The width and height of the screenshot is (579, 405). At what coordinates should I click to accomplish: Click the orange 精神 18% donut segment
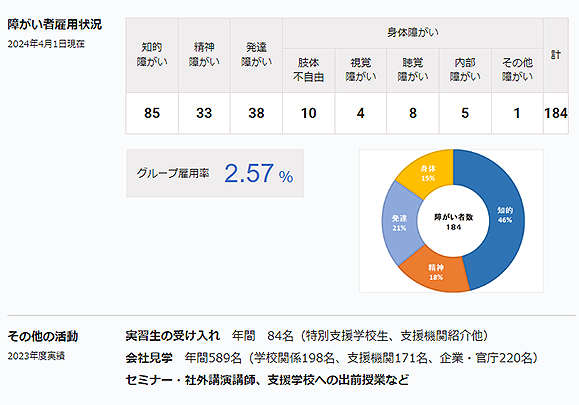(436, 272)
